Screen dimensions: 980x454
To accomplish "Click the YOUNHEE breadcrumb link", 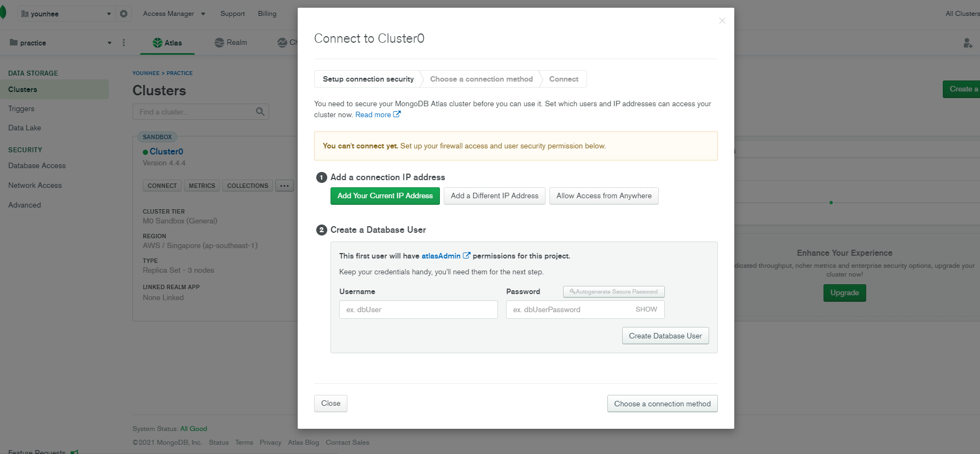I will (x=146, y=73).
